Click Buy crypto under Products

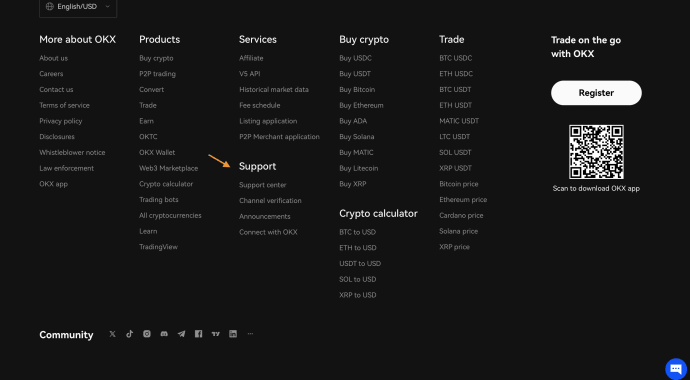point(156,58)
